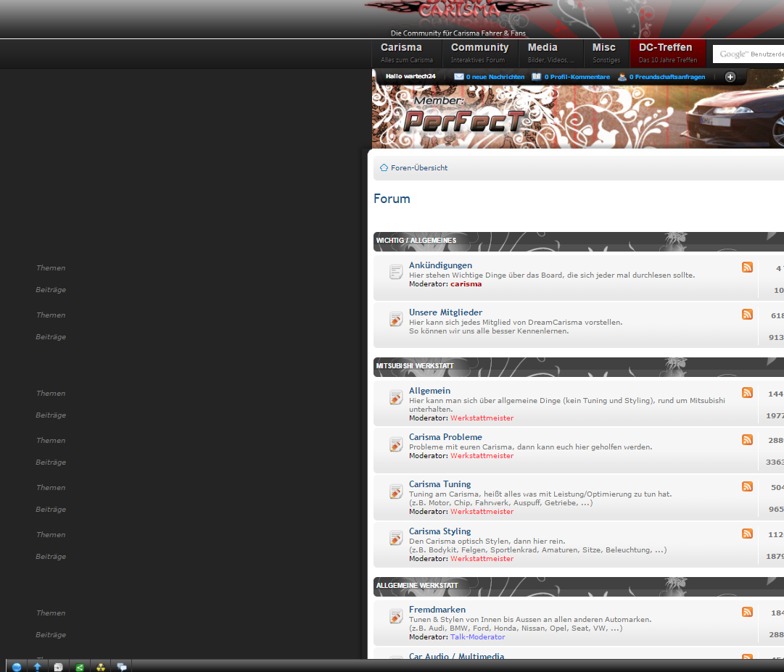This screenshot has height=672, width=784.
Task: Click the green share icon in bottom bar
Action: pos(80,667)
